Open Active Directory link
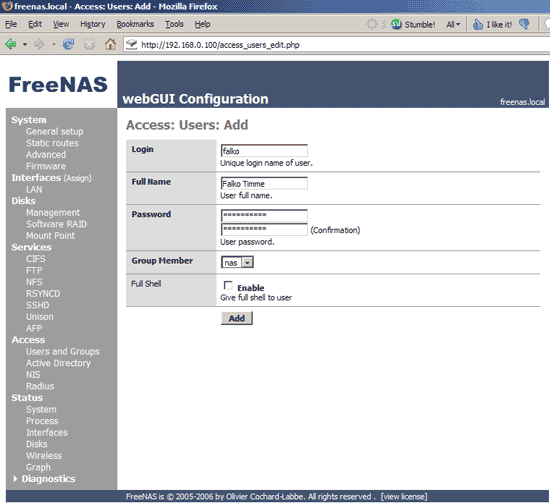The image size is (550, 503). pyautogui.click(x=58, y=363)
